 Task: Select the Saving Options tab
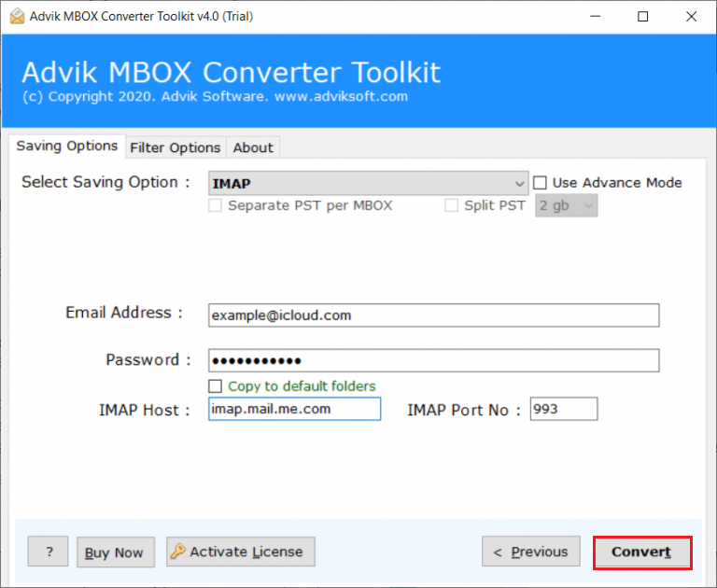[67, 146]
